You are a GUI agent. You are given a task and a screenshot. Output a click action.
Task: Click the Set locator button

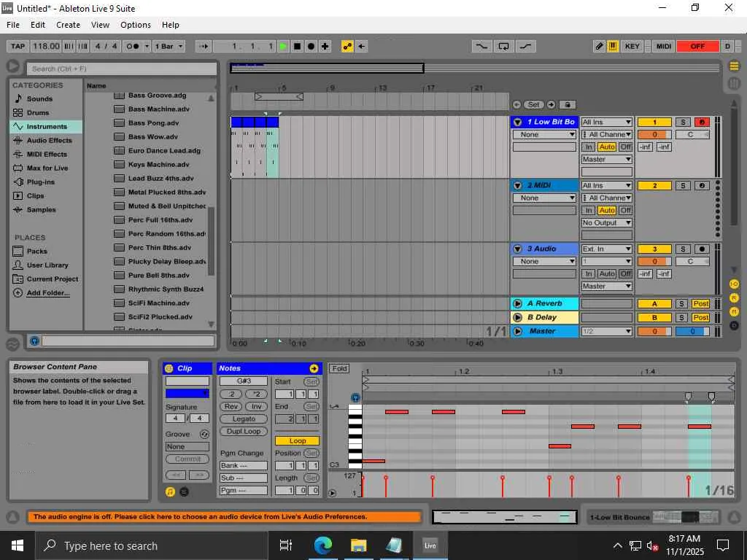(x=533, y=105)
